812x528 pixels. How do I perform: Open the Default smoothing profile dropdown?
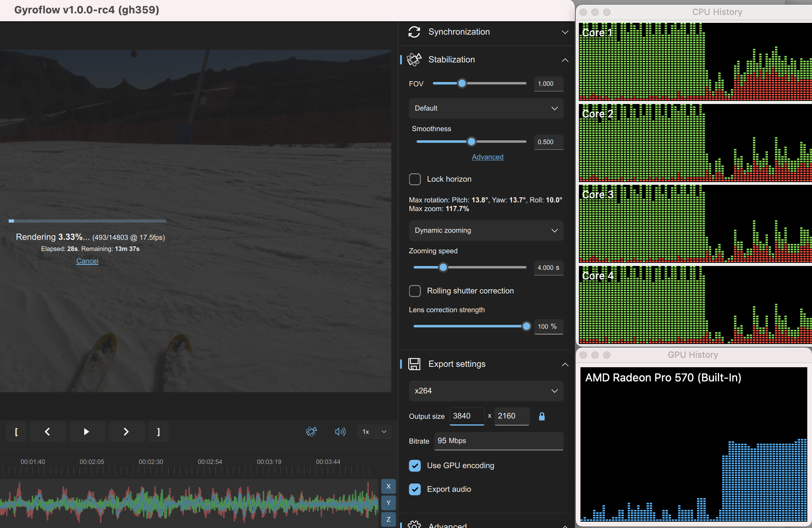click(486, 108)
